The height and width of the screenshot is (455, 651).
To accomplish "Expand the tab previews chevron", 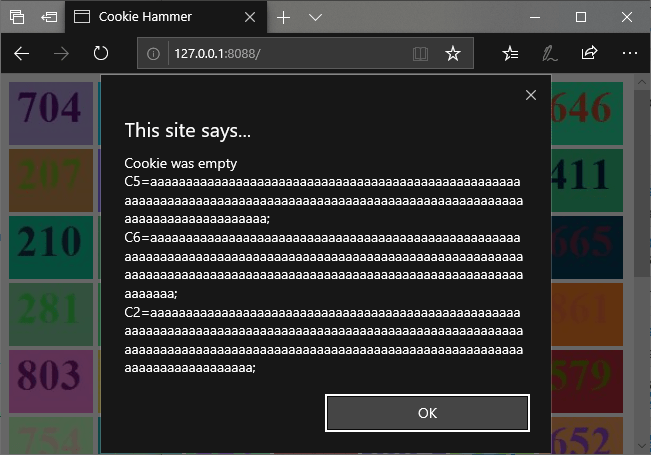I will [315, 17].
